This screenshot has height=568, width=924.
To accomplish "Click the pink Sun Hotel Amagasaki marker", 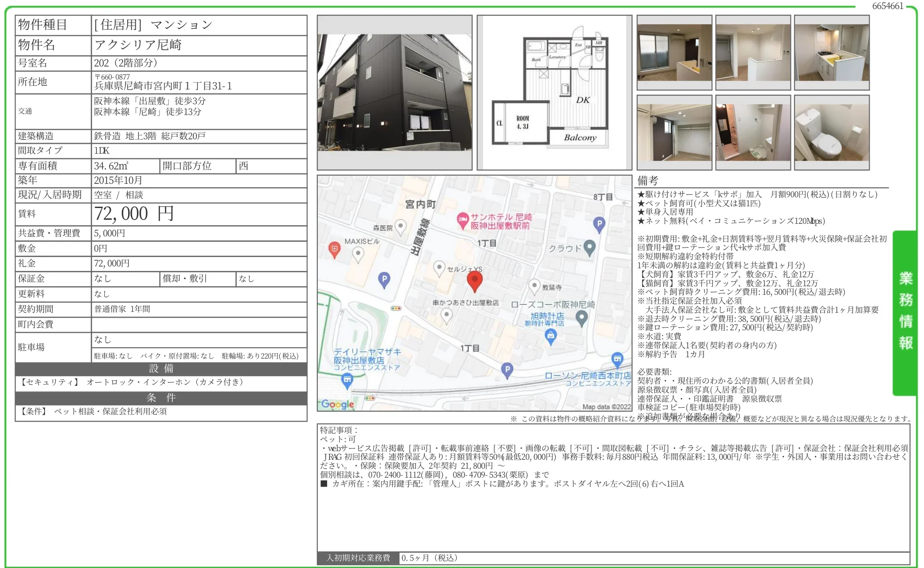I will pyautogui.click(x=462, y=220).
